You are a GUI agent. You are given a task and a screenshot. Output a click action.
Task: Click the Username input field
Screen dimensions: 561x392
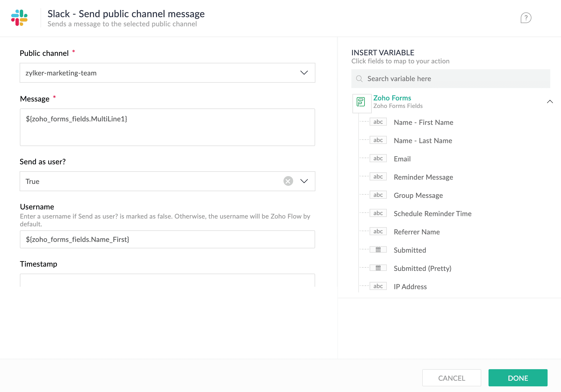pos(167,239)
